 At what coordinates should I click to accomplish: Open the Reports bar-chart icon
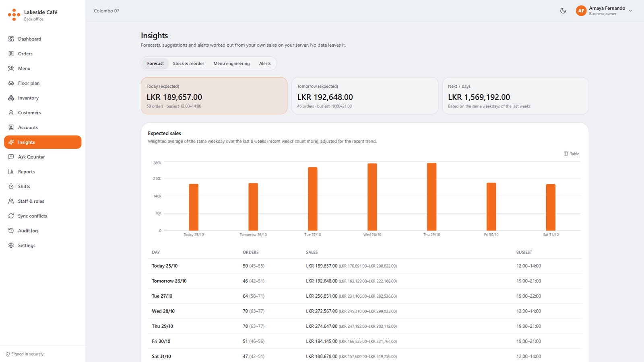point(11,172)
